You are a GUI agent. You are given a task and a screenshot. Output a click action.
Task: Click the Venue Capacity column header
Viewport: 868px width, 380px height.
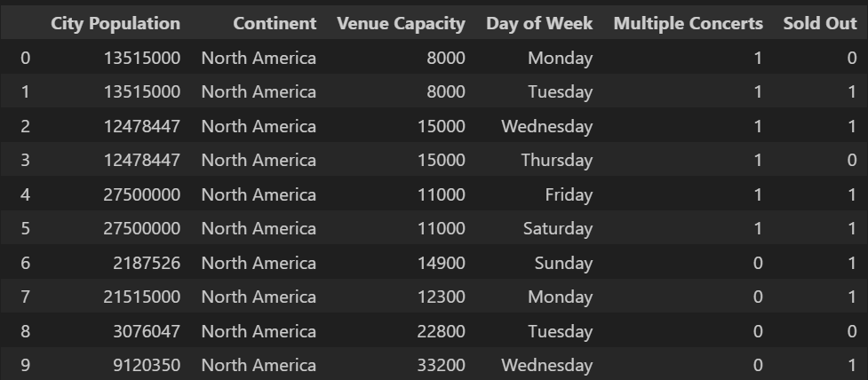pyautogui.click(x=401, y=24)
